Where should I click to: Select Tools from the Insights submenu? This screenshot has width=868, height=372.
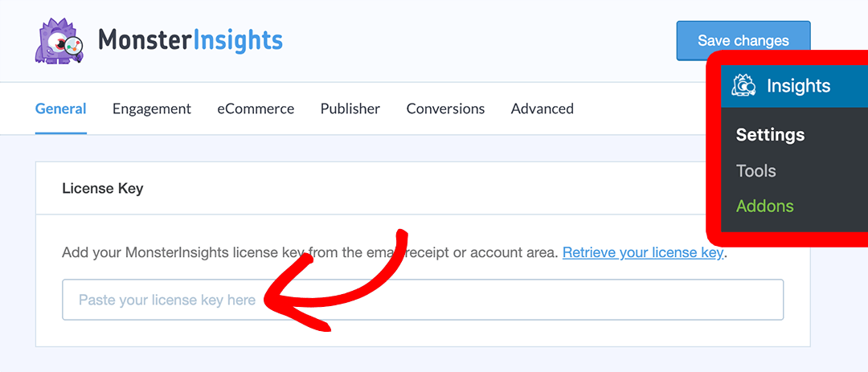pyautogui.click(x=756, y=170)
